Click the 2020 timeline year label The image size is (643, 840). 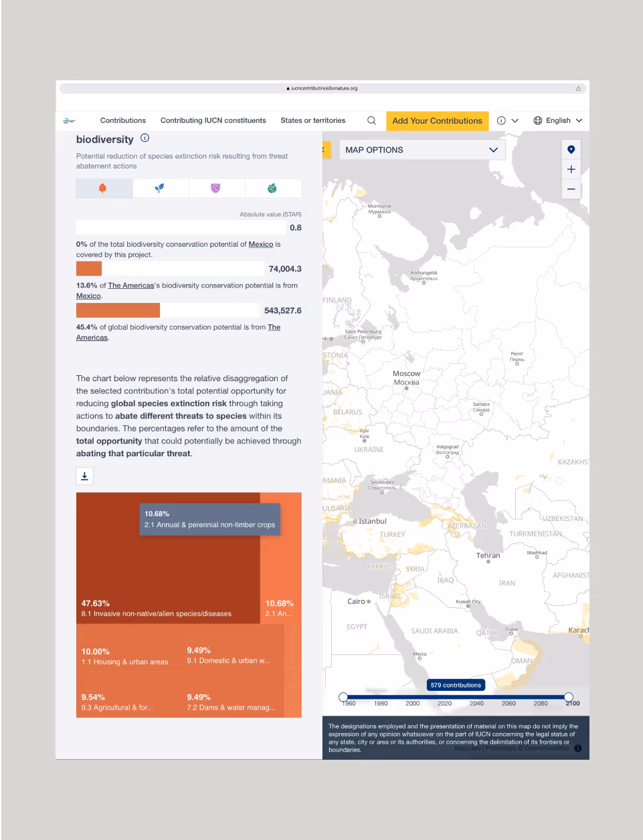click(444, 704)
